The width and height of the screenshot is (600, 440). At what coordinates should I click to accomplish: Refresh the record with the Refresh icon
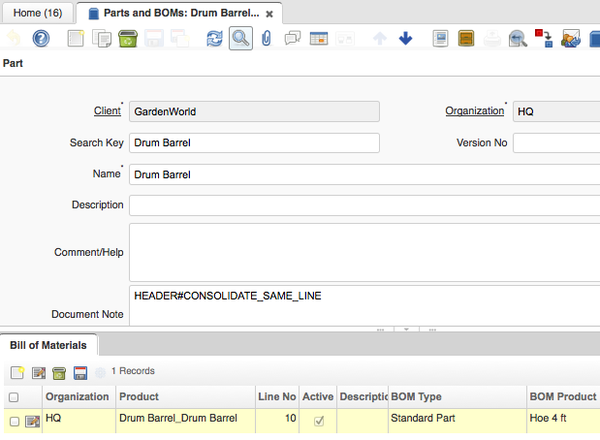(x=214, y=39)
